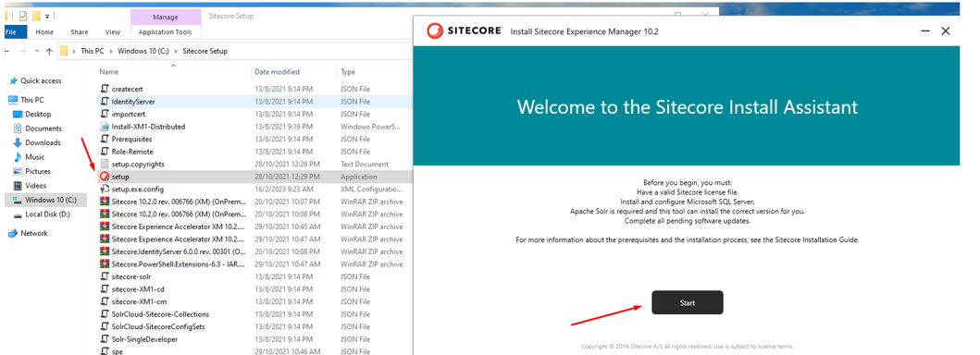This screenshot has width=980, height=355.
Task: Select the Solr-SingleDeveloper file name
Action: coord(144,338)
